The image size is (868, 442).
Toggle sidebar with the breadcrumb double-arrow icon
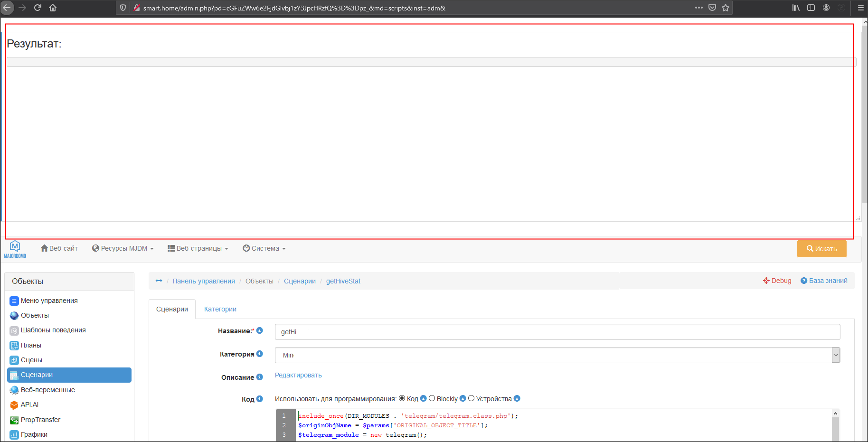coord(159,281)
